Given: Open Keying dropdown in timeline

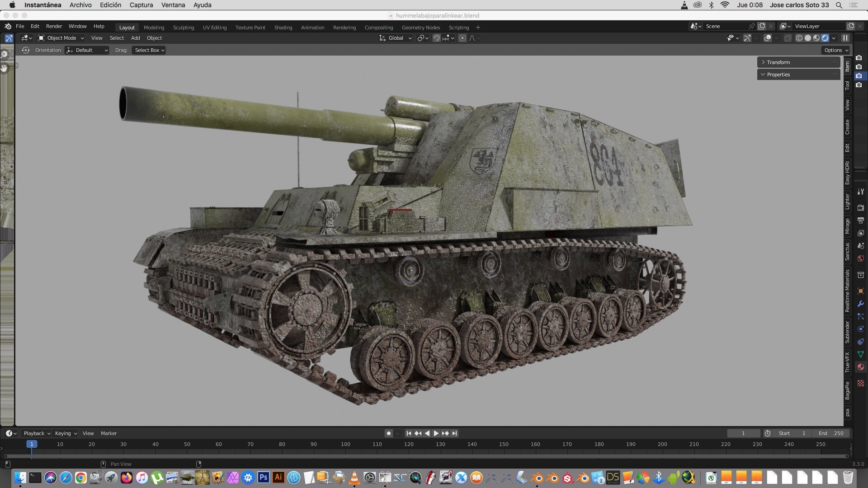Looking at the screenshot, I should [66, 433].
